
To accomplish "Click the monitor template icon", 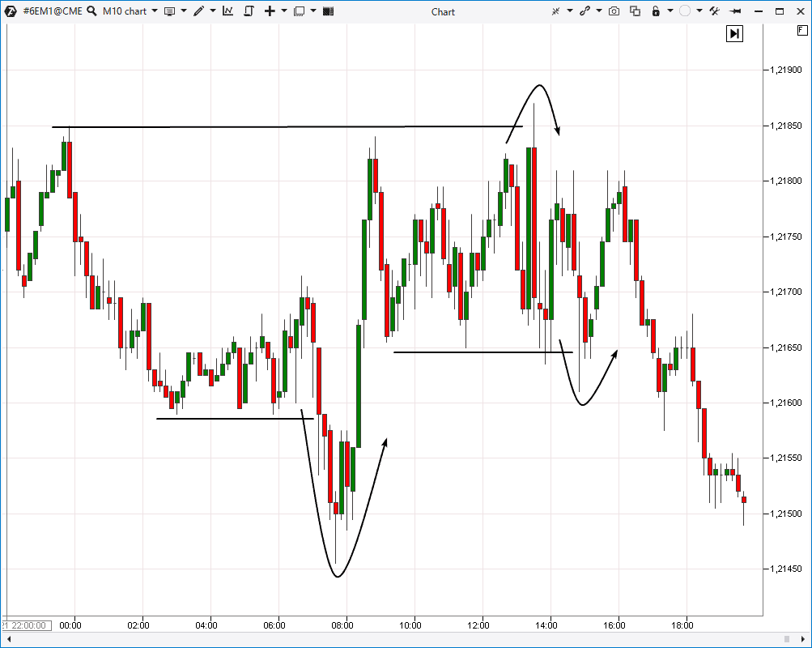I will click(x=170, y=11).
